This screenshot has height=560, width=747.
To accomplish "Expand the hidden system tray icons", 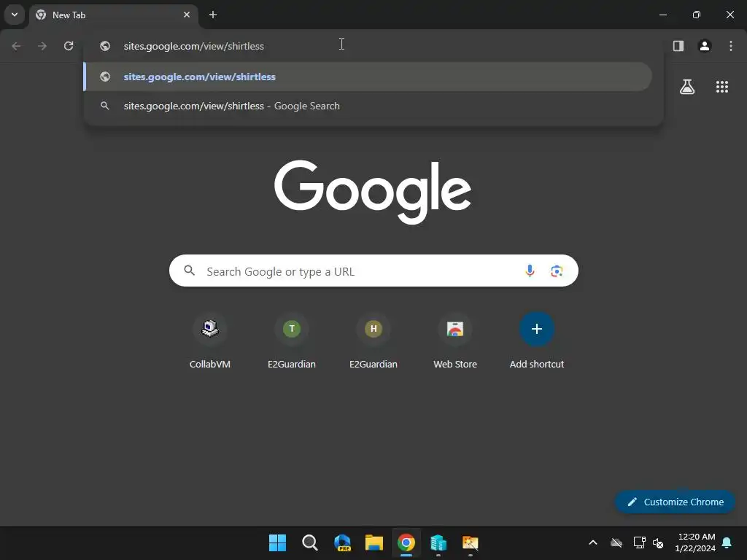I will point(593,542).
